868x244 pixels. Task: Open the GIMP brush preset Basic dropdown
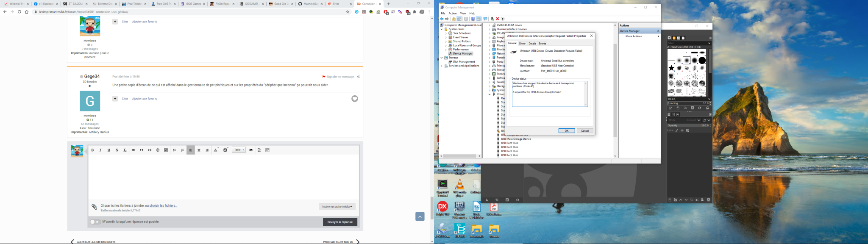(689, 99)
